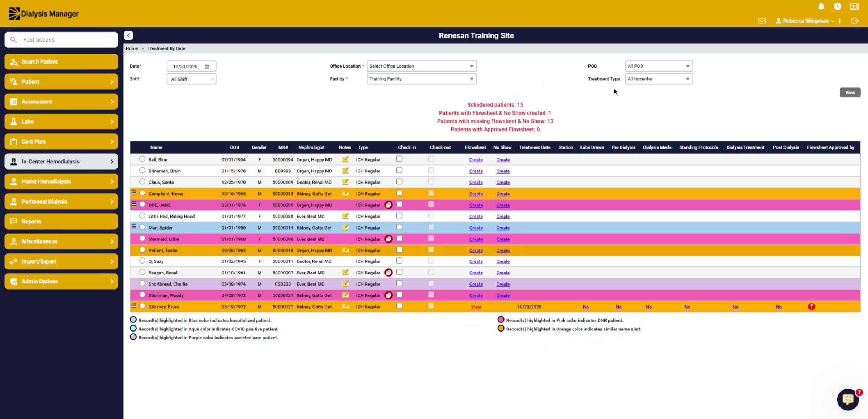Tick Check-in box for Brineman, Brain
The image size is (868, 419).
tap(399, 170)
